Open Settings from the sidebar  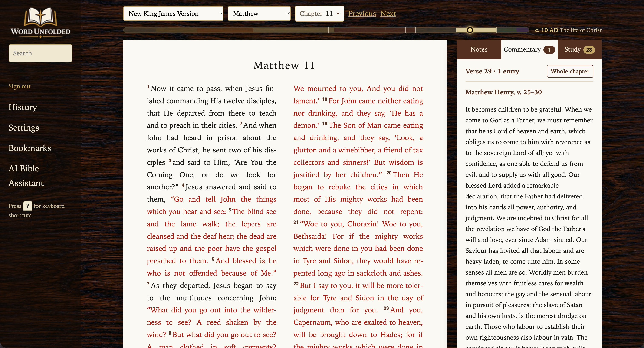pos(23,128)
